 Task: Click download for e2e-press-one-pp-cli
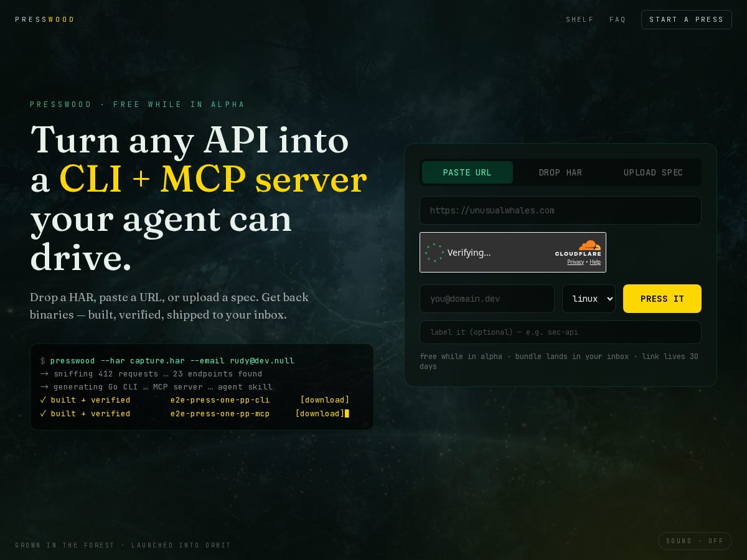(x=325, y=400)
